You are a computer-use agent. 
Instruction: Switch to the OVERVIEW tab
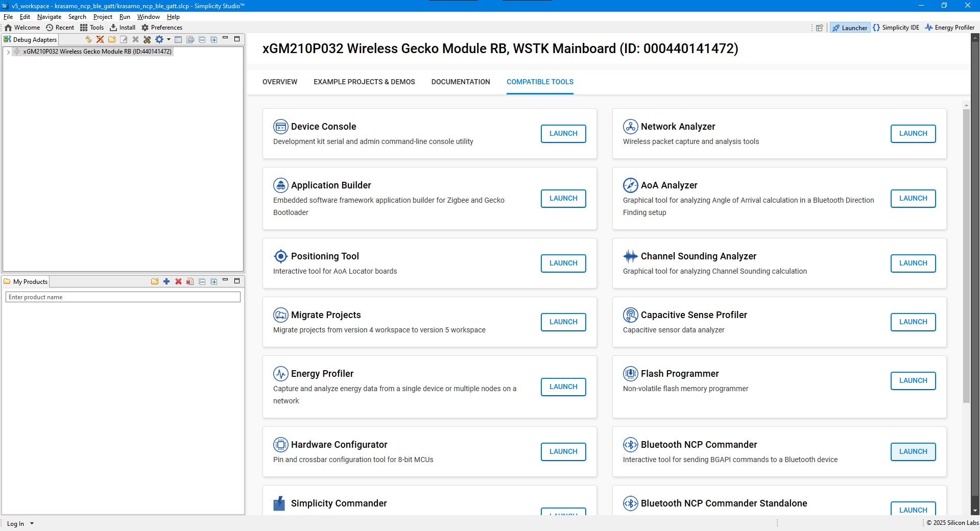click(x=280, y=82)
